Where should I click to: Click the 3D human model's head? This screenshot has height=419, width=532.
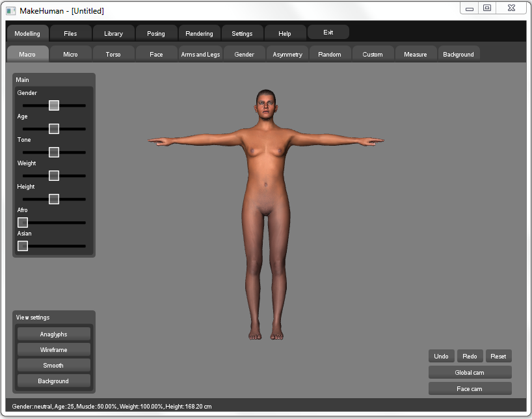tap(265, 104)
